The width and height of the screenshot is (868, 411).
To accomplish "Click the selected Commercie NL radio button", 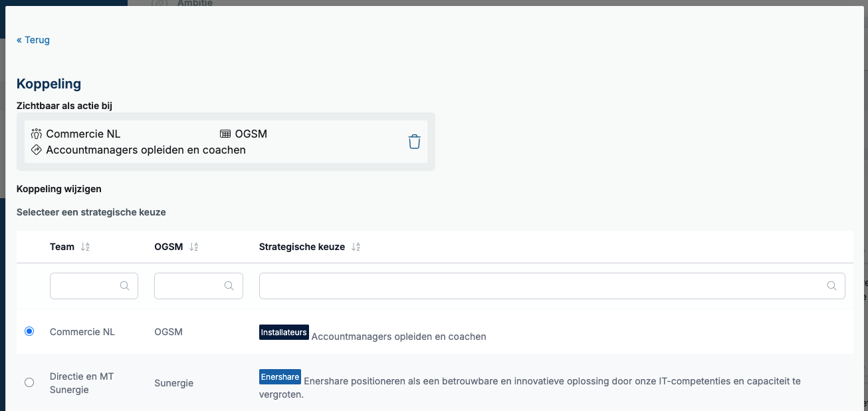I will [29, 331].
